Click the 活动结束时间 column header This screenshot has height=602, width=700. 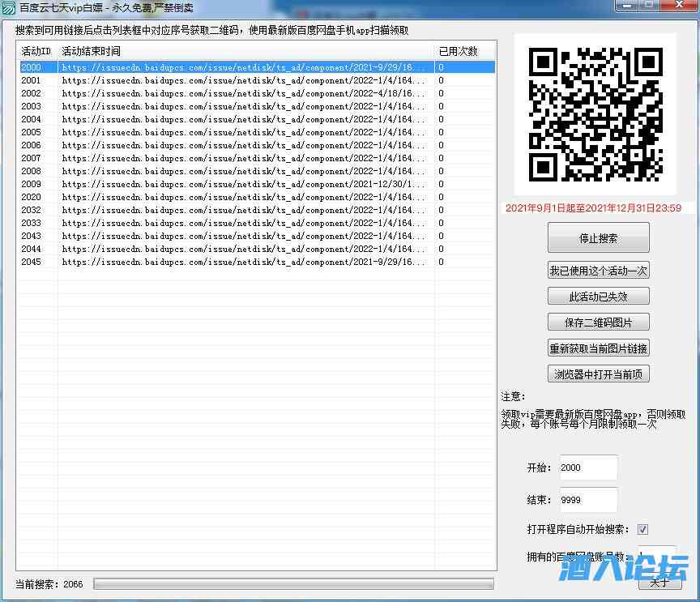click(243, 51)
